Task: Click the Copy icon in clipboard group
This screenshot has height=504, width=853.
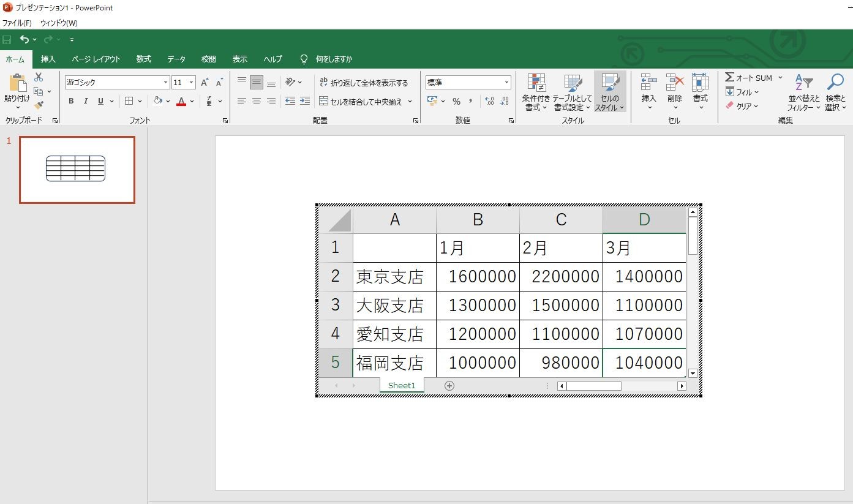Action: 39,91
